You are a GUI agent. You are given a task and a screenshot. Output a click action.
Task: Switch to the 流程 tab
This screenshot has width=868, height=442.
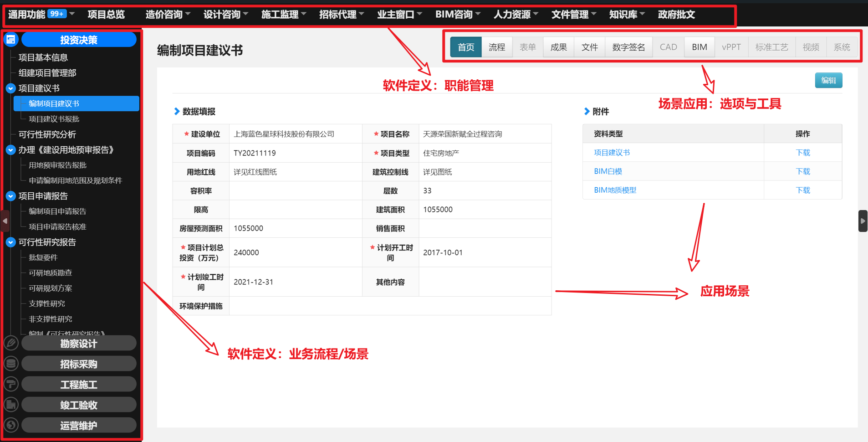[x=496, y=47]
